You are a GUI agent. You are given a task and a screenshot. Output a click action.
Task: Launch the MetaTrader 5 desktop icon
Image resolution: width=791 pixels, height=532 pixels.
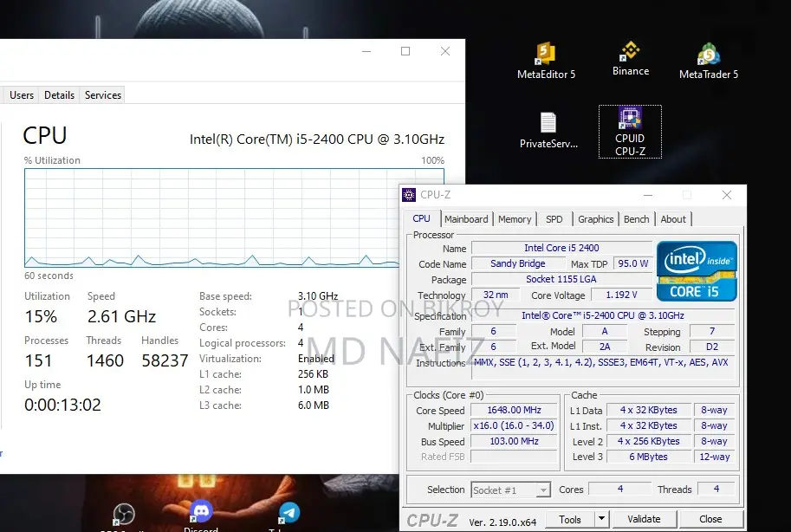(709, 61)
